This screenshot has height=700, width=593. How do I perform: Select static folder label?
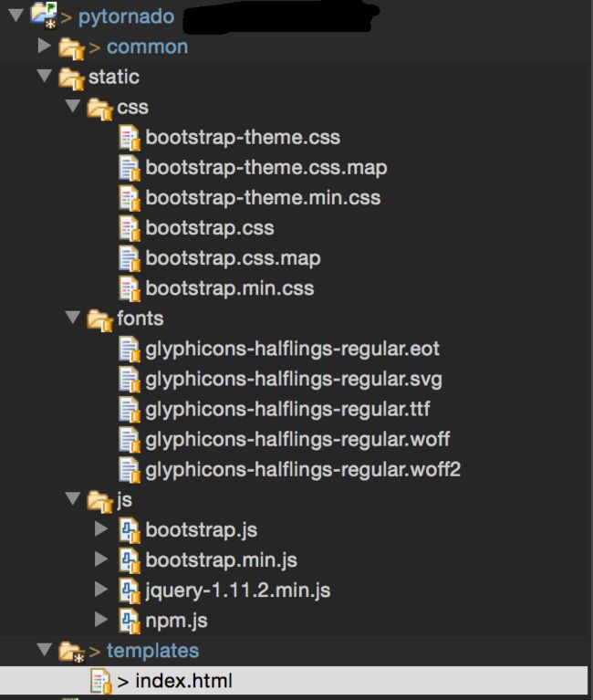(x=114, y=77)
